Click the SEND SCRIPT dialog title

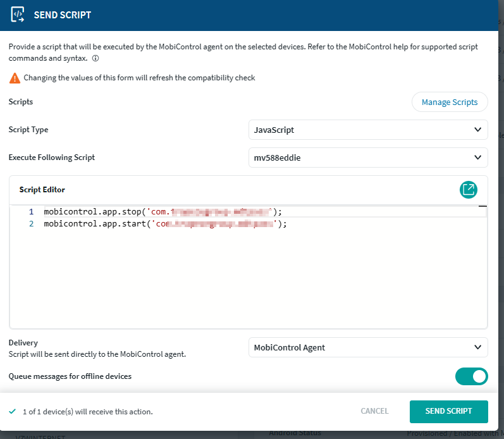click(63, 15)
